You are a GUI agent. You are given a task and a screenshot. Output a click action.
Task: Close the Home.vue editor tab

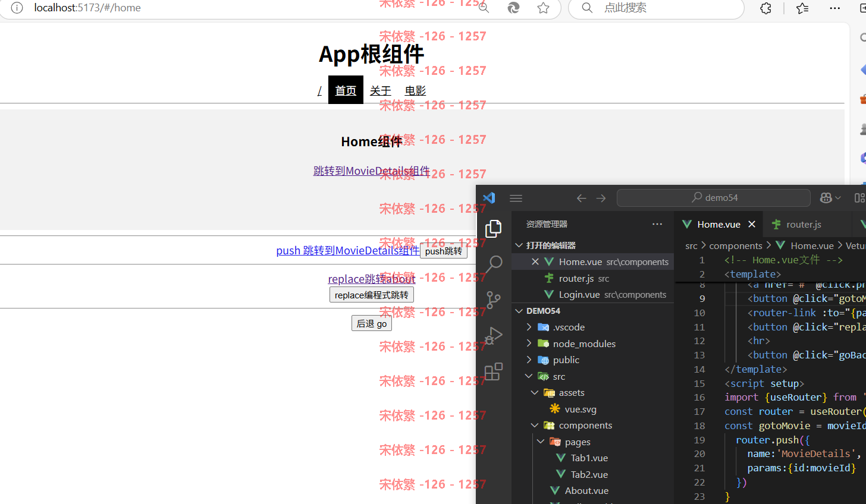pyautogui.click(x=752, y=224)
